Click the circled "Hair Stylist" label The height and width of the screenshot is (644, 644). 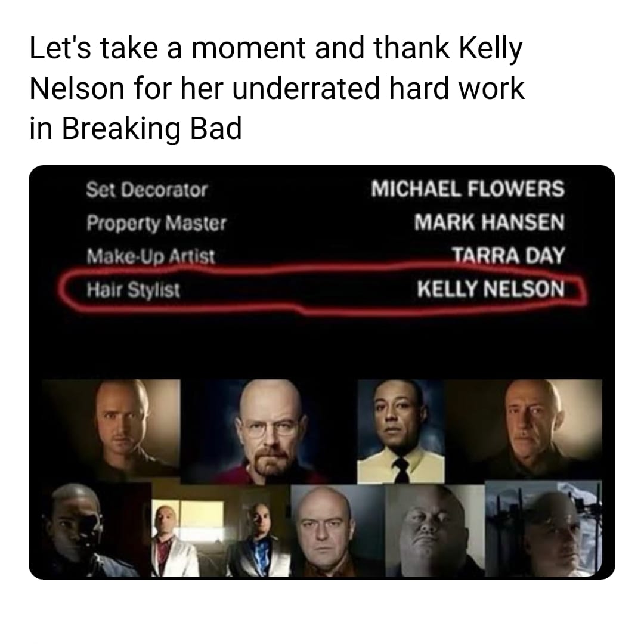click(133, 290)
